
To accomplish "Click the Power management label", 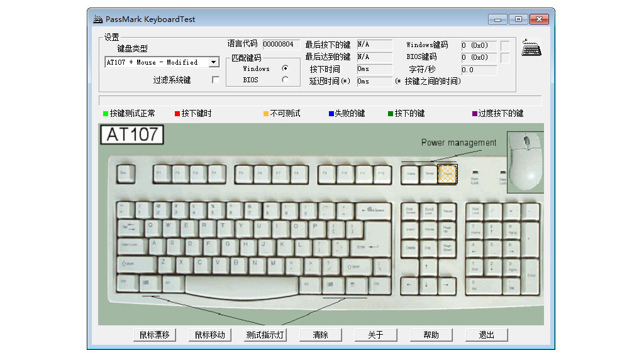I will (458, 143).
